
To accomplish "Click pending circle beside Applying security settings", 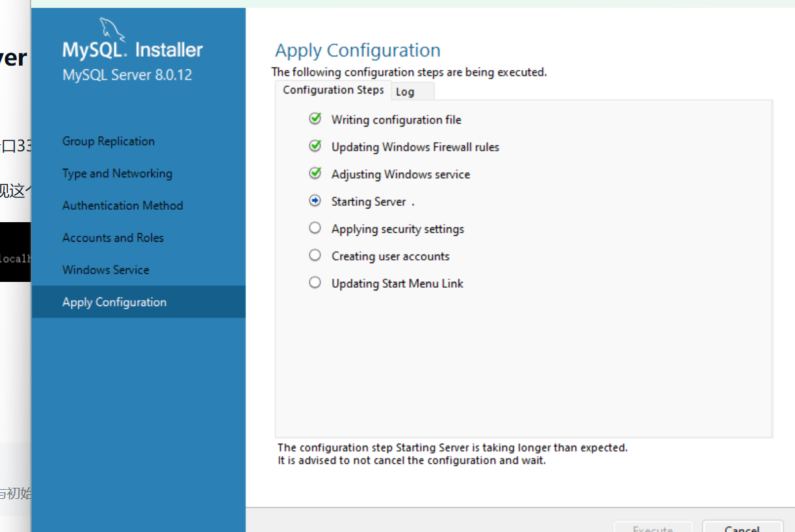I will pos(315,228).
